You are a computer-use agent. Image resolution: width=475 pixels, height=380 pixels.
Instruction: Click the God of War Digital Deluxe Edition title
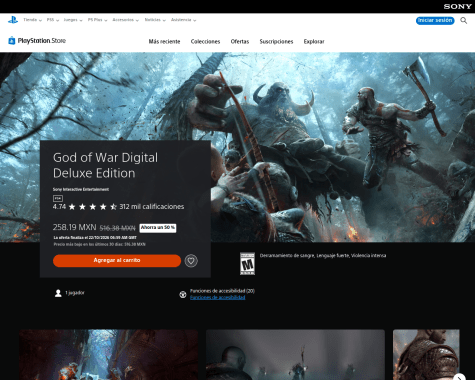pos(105,165)
